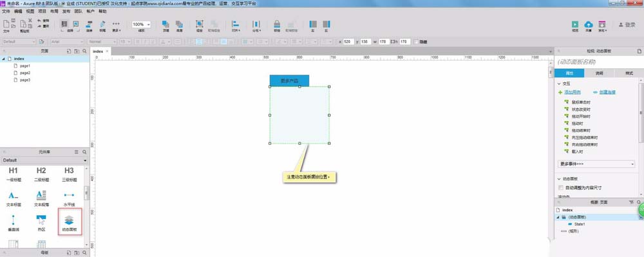Open the More Events dropdown

click(596, 164)
